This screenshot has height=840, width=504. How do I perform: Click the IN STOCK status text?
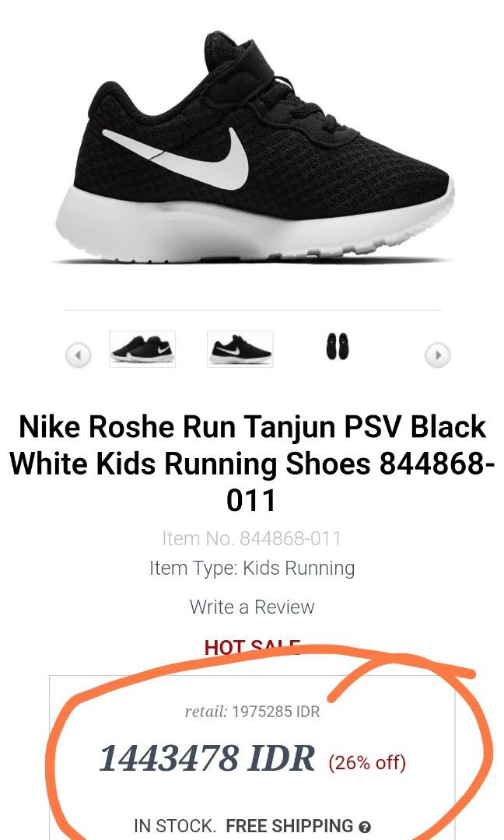174,825
